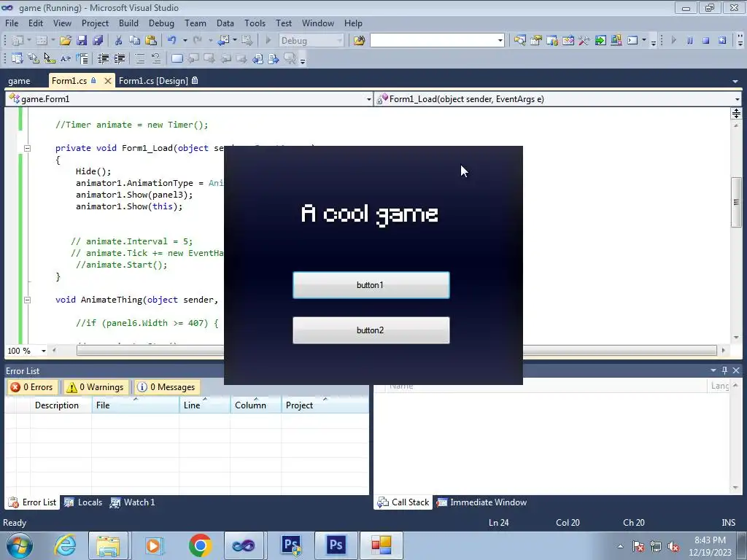Click button1 in the game window
Image resolution: width=747 pixels, height=560 pixels.
coord(371,285)
